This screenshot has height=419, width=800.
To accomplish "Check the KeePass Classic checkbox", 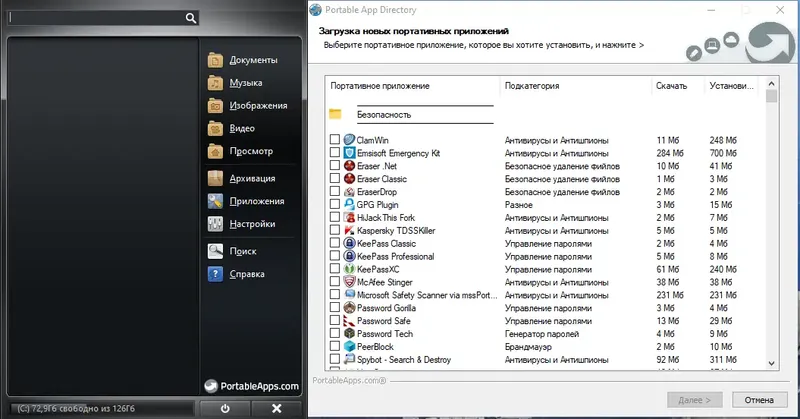I will pos(335,243).
